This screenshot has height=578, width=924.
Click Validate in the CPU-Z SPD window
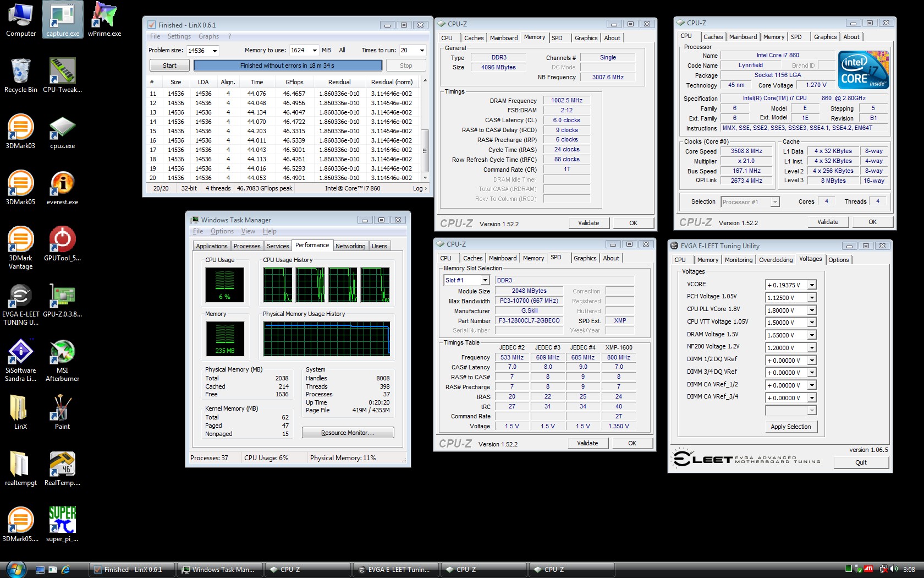pyautogui.click(x=587, y=443)
